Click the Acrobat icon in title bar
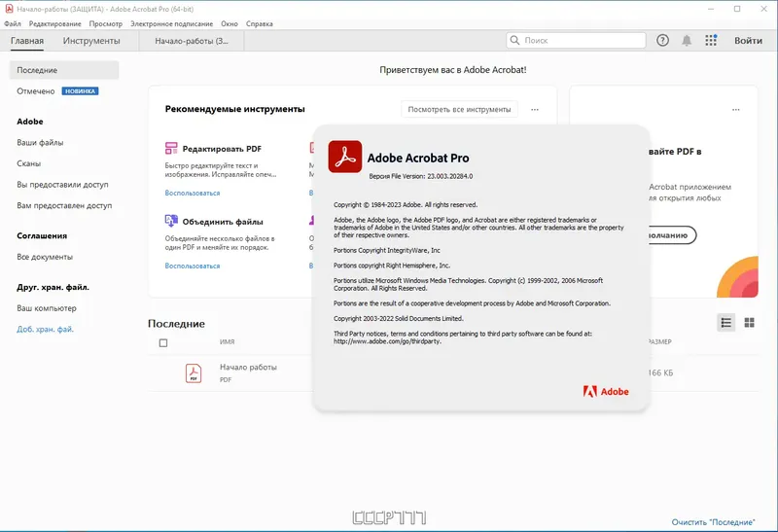Screen dimensions: 778x532 pos(9,9)
